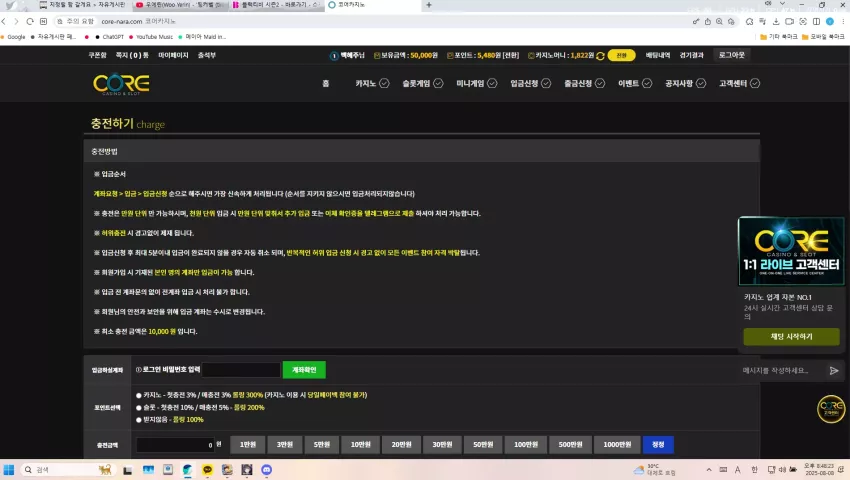Open the browser extensions puzzle icon

coord(749,21)
